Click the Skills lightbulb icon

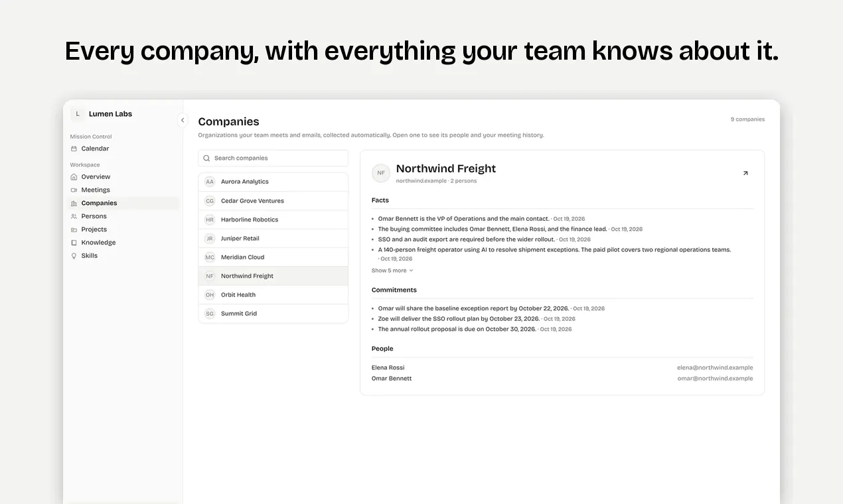74,256
